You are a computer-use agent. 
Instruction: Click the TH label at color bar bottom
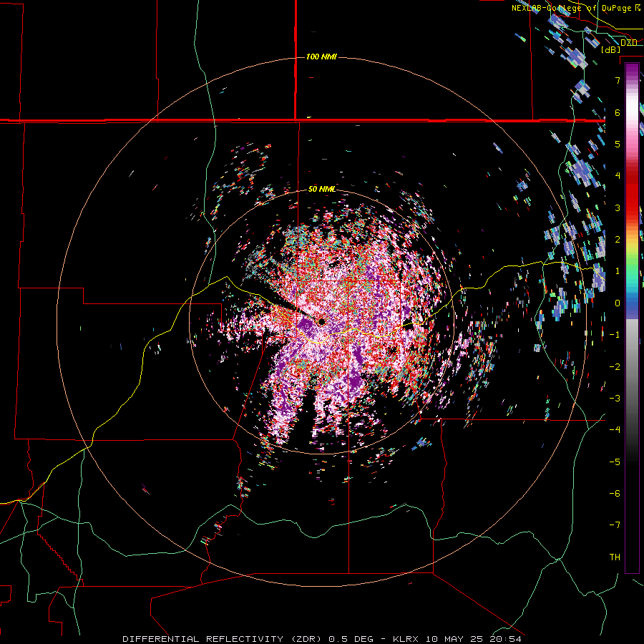click(615, 557)
